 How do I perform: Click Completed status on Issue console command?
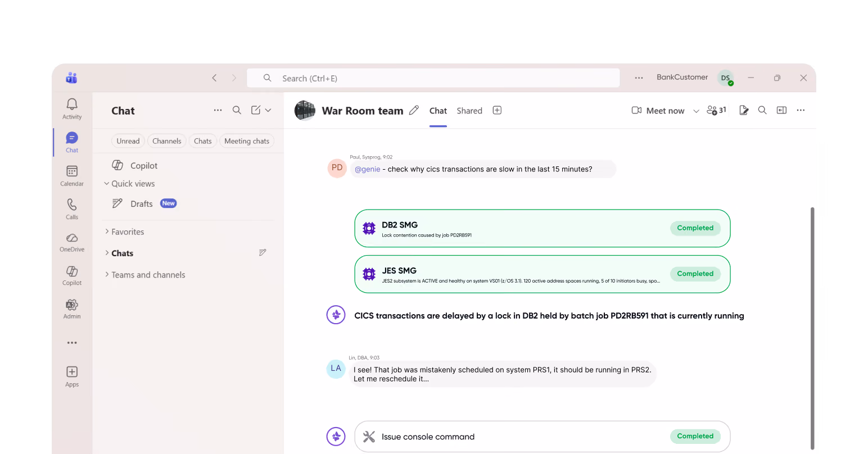pos(695,436)
